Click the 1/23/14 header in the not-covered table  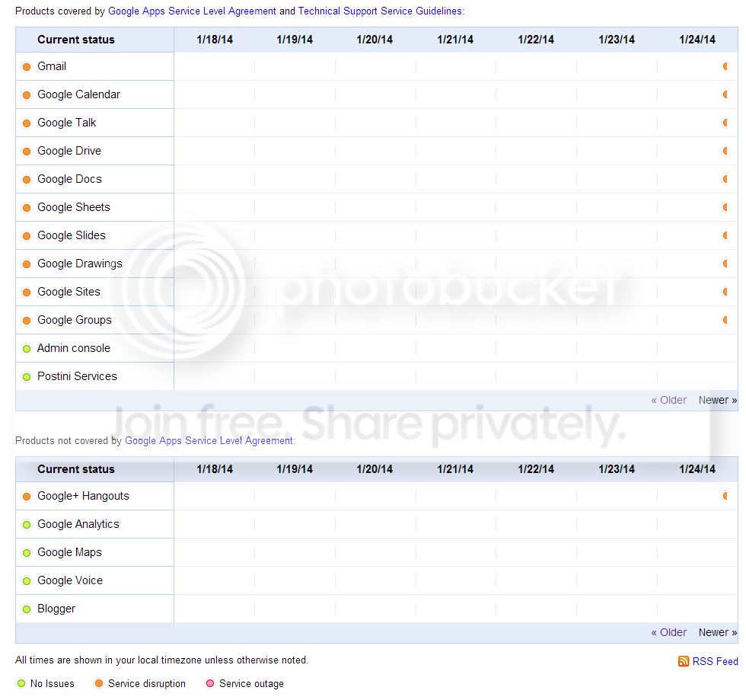tap(617, 469)
